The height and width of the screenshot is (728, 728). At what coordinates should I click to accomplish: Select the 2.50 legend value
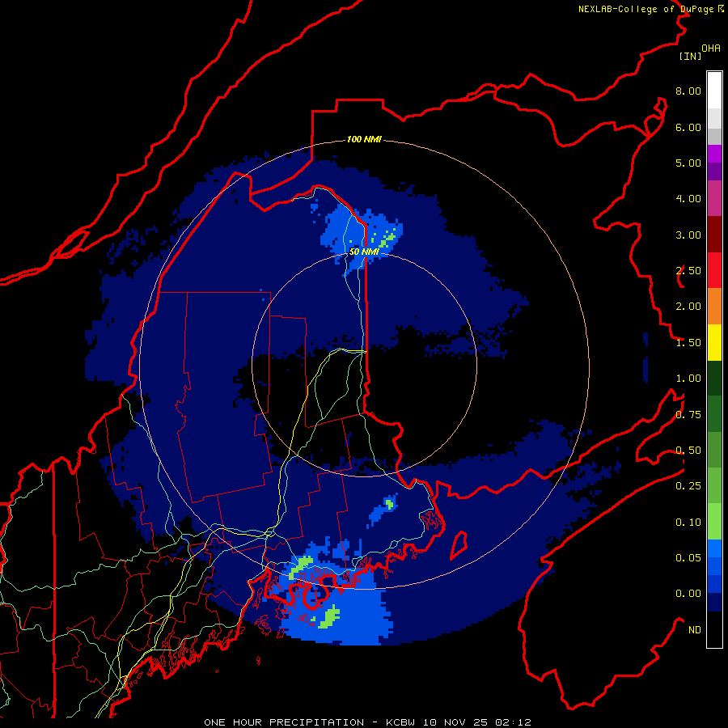pyautogui.click(x=688, y=271)
